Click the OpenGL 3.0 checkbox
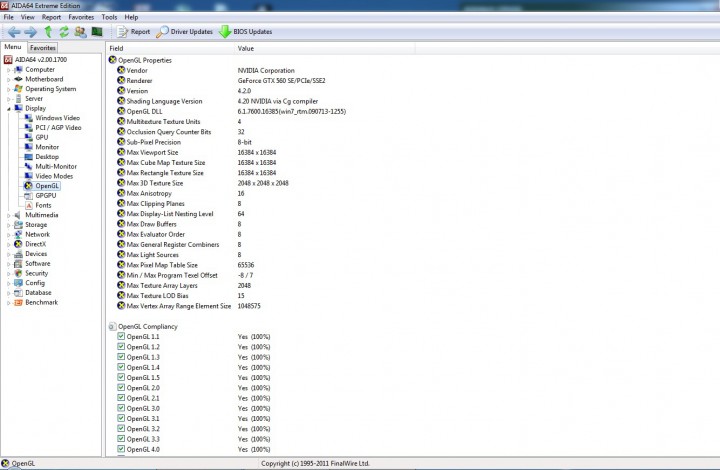Viewport: 720px width, 470px height. coord(121,408)
